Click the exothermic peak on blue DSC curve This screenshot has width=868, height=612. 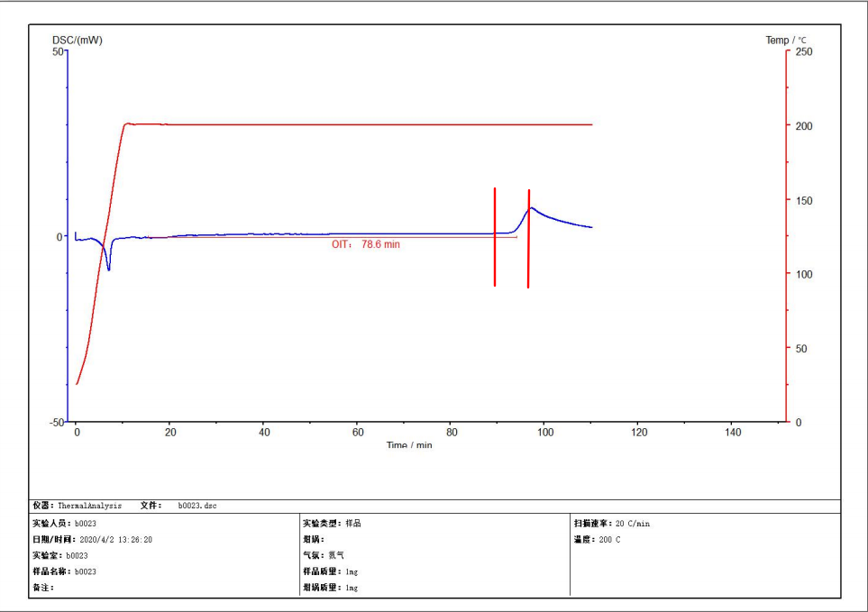[x=532, y=208]
